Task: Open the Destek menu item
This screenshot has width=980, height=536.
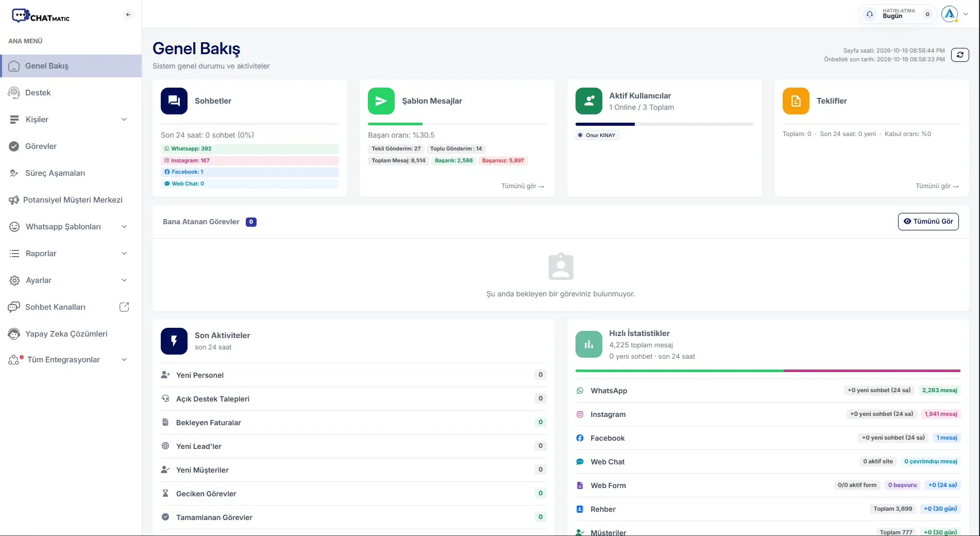Action: pos(71,93)
